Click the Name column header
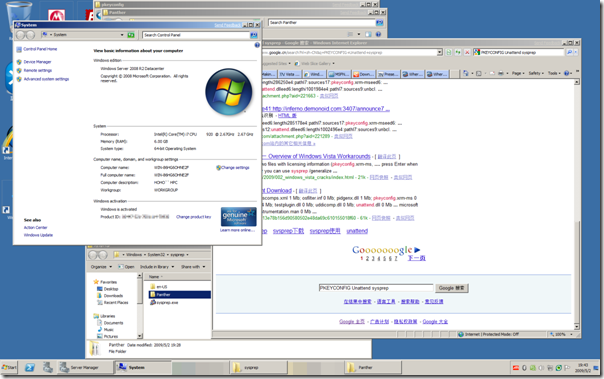The image size is (604, 379). pyautogui.click(x=178, y=277)
